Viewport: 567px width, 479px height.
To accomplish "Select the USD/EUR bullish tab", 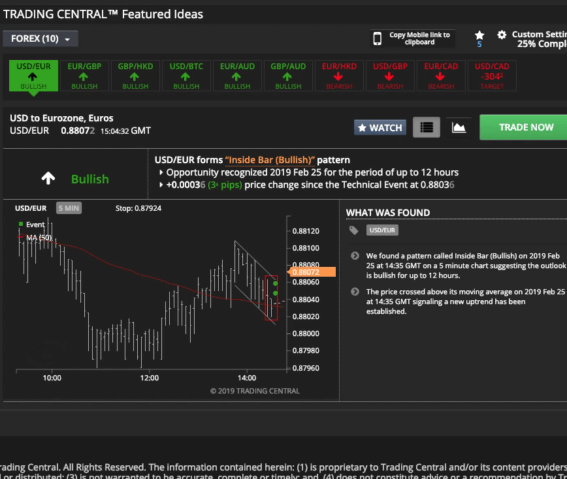I will (x=33, y=76).
